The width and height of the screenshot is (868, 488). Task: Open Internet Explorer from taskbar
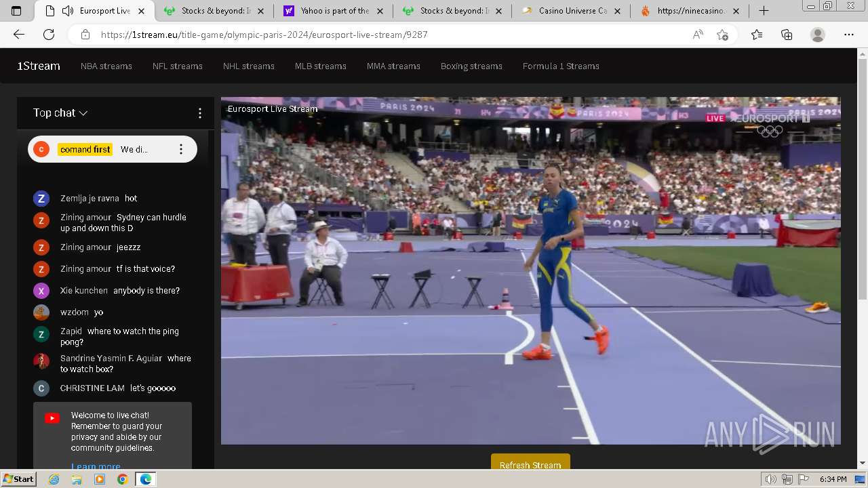54,479
